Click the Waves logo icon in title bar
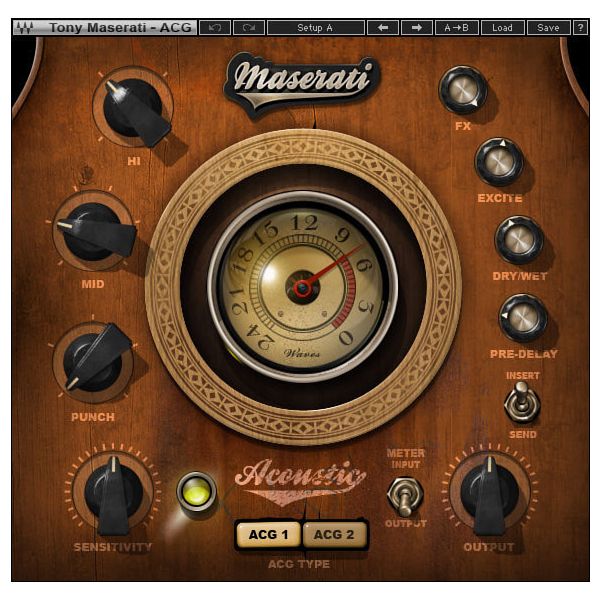The image size is (600, 600). tap(23, 28)
